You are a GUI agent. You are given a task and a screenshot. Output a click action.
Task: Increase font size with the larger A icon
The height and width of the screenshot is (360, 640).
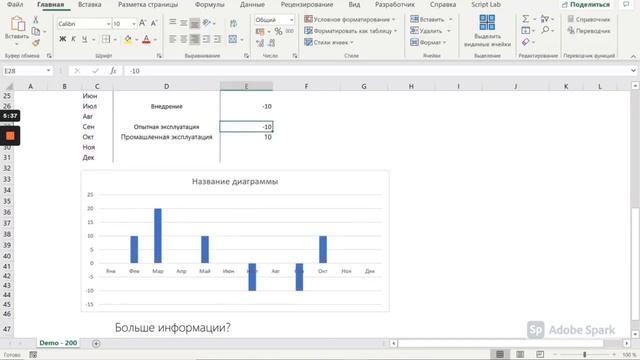point(142,23)
